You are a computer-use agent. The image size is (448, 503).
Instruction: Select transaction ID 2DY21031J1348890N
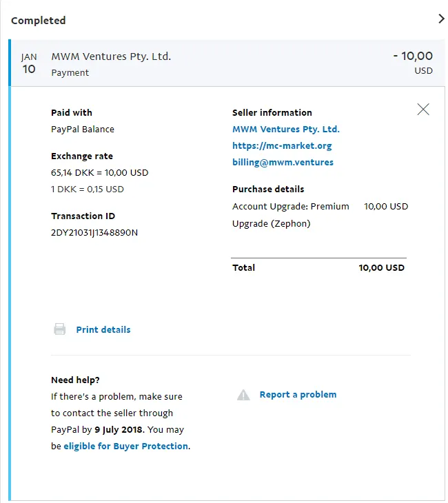click(x=94, y=233)
